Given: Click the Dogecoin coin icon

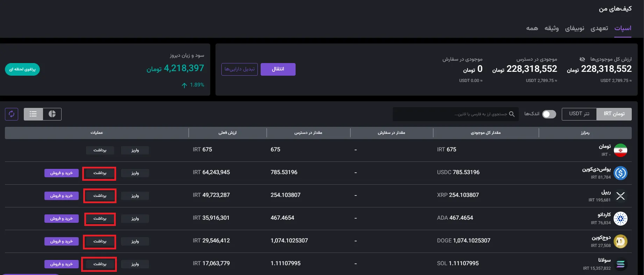Looking at the screenshot, I should tap(621, 241).
